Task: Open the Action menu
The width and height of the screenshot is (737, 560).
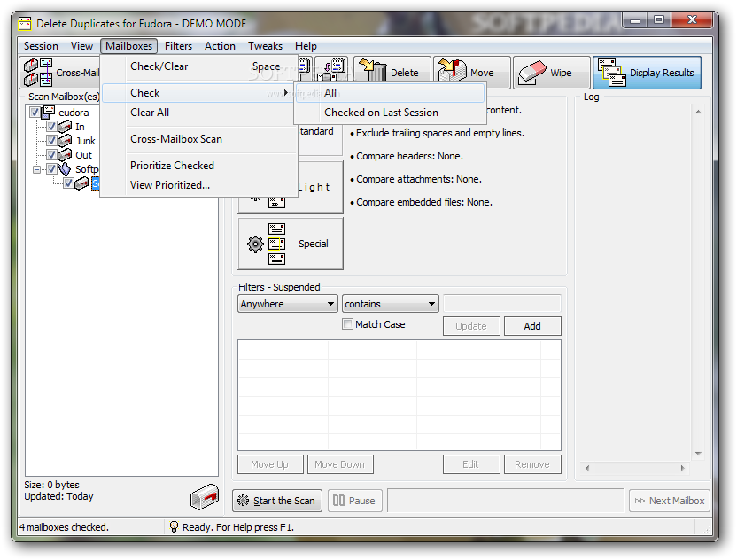Action: pyautogui.click(x=220, y=46)
